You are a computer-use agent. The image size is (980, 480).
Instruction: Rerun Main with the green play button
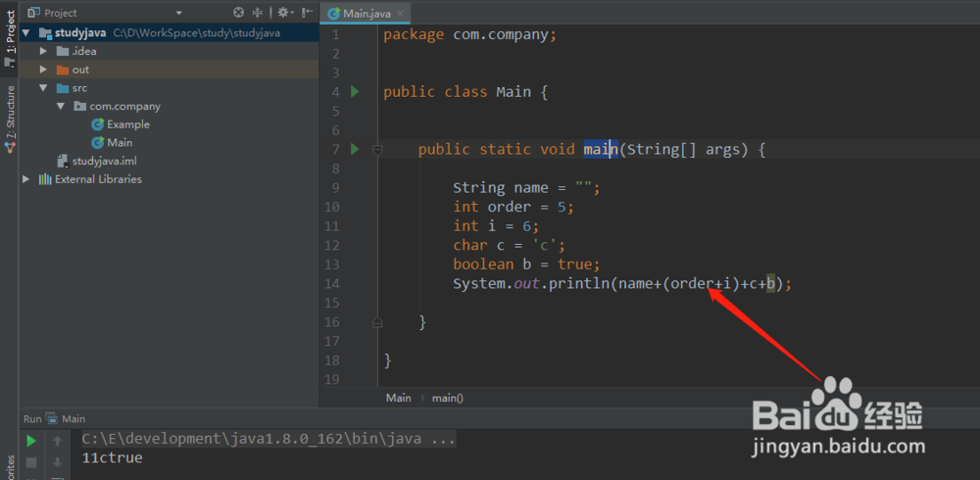(x=31, y=441)
